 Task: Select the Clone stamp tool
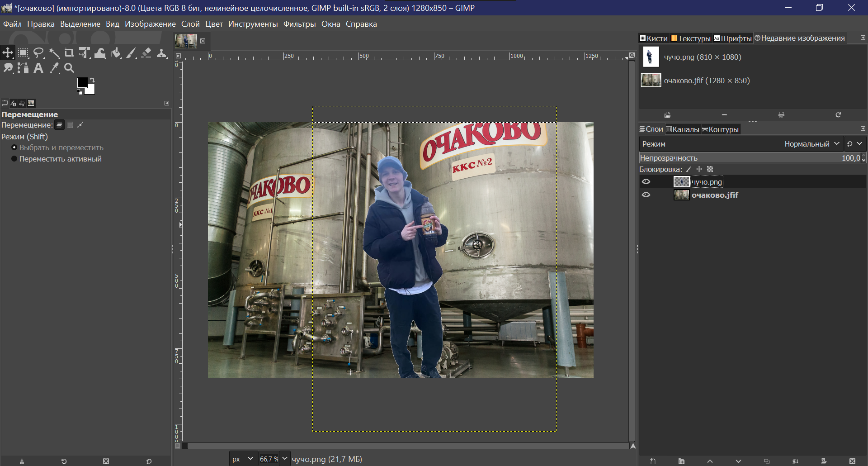(x=162, y=53)
